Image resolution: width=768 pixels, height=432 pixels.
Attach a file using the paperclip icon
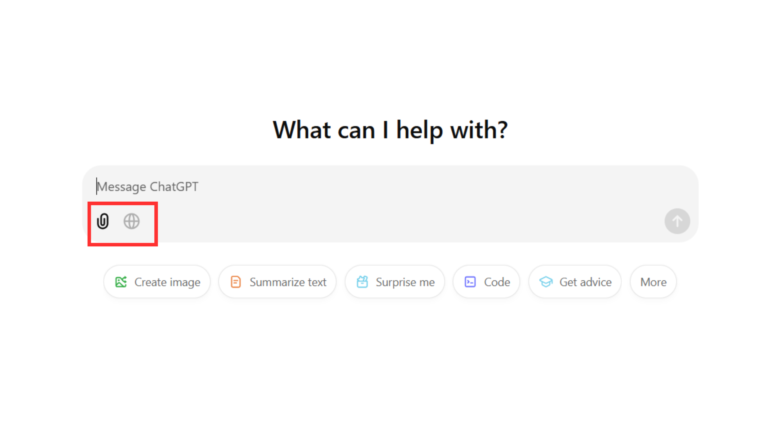coord(102,221)
